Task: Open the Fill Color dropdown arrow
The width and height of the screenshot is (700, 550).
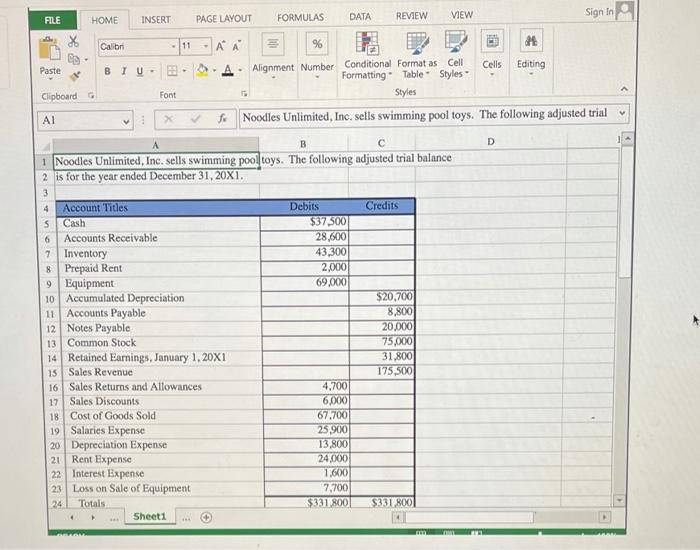Action: pos(214,70)
